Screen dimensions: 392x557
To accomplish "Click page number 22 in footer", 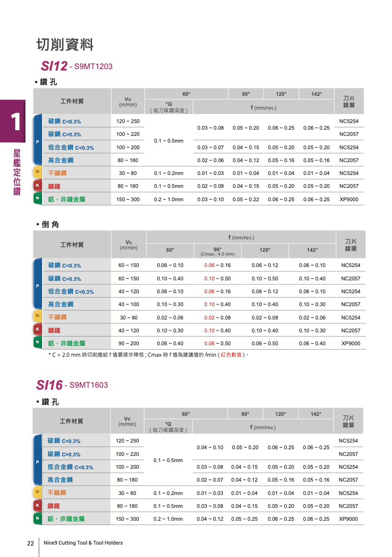I will tap(31, 543).
